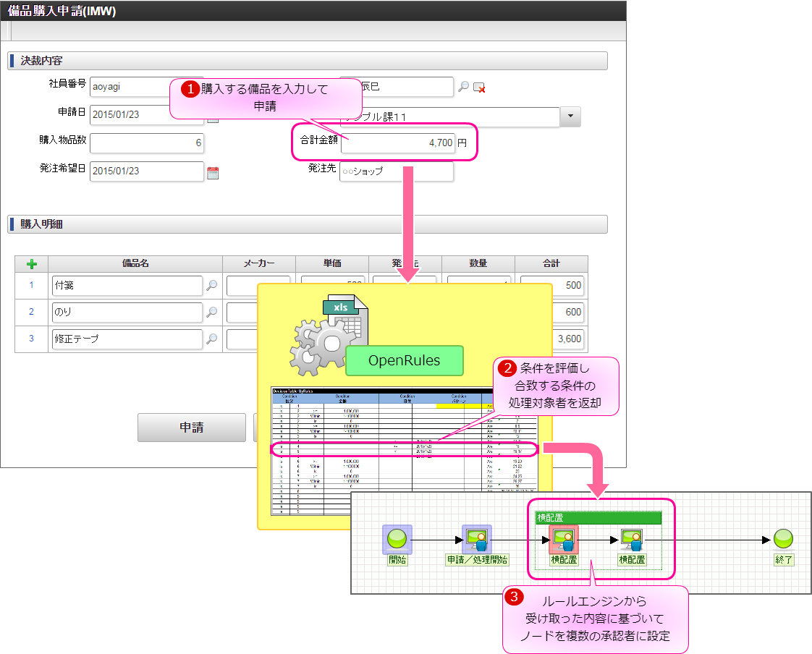Select the 終了 end node icon

(x=784, y=539)
